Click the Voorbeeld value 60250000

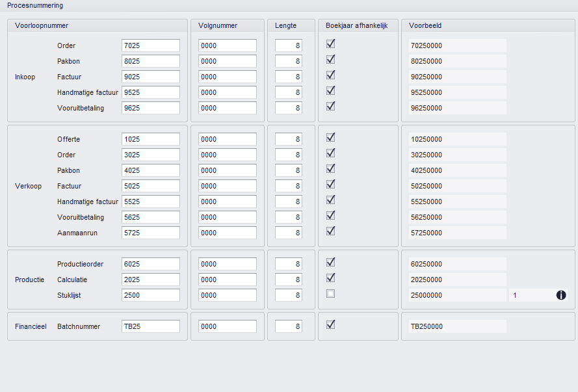coord(458,264)
